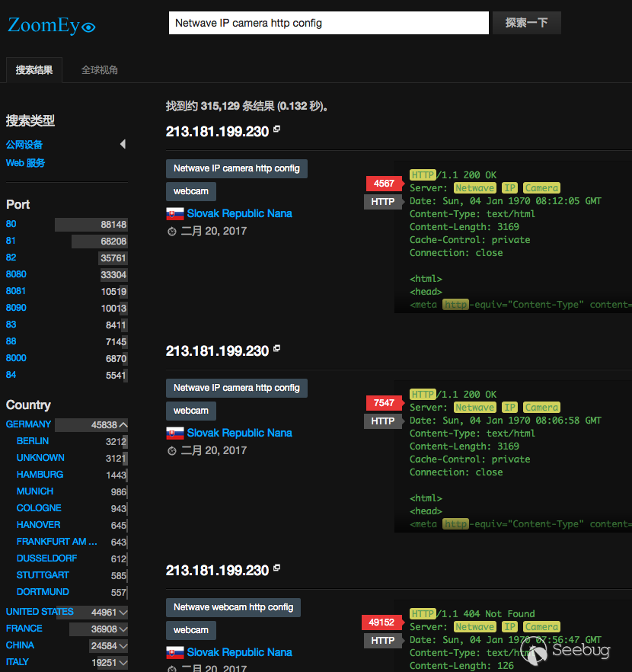Click Slovak flag icon in second result

point(174,434)
